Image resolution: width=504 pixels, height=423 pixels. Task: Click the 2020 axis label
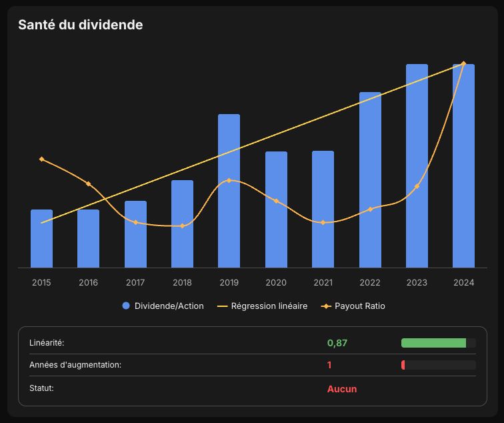(276, 282)
